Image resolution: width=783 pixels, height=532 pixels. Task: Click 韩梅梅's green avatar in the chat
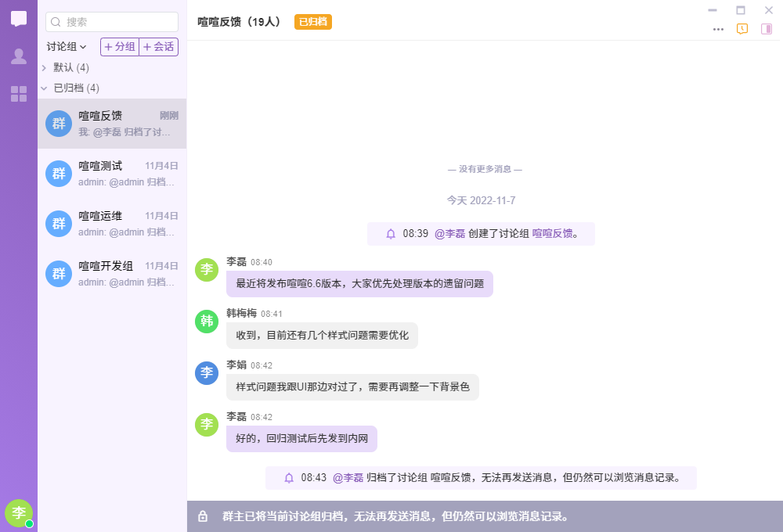[207, 321]
